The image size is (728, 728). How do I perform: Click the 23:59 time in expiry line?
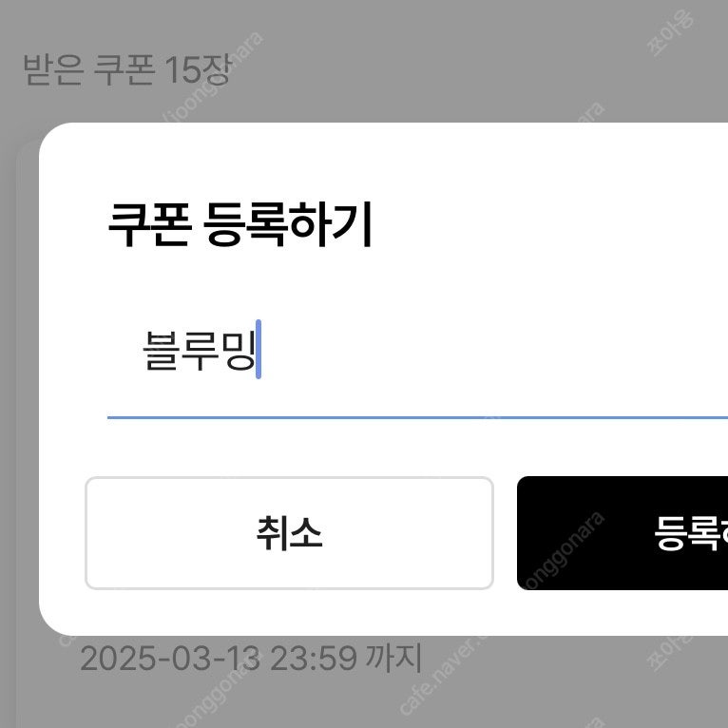314,658
